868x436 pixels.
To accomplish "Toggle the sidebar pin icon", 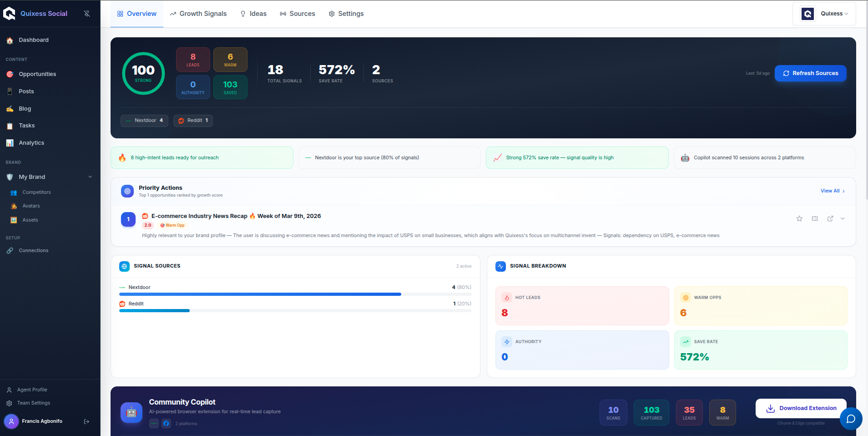I will [x=87, y=14].
